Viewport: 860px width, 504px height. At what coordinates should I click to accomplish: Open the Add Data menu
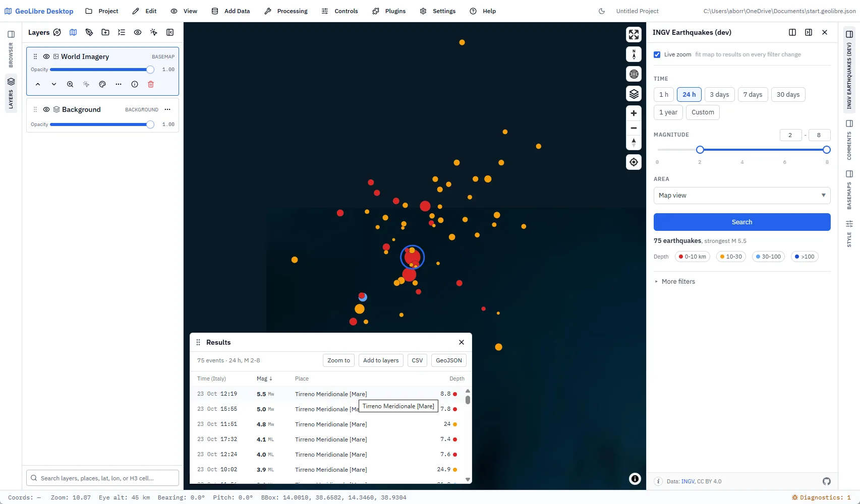point(231,11)
